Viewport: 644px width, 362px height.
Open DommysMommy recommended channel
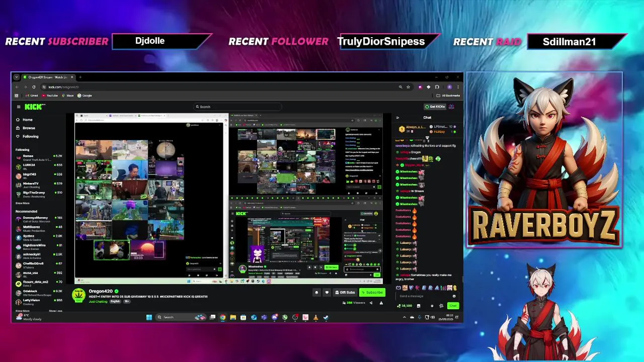tap(39, 219)
